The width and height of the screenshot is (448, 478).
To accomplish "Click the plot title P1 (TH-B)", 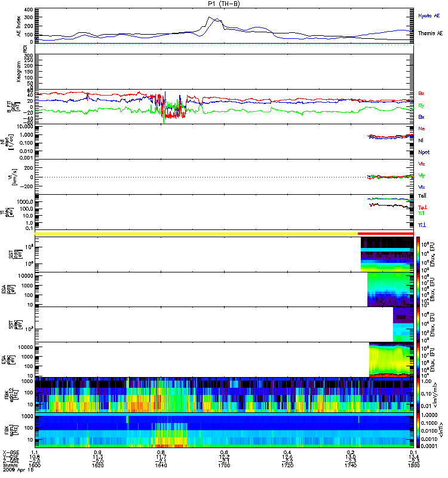I will (x=223, y=4).
